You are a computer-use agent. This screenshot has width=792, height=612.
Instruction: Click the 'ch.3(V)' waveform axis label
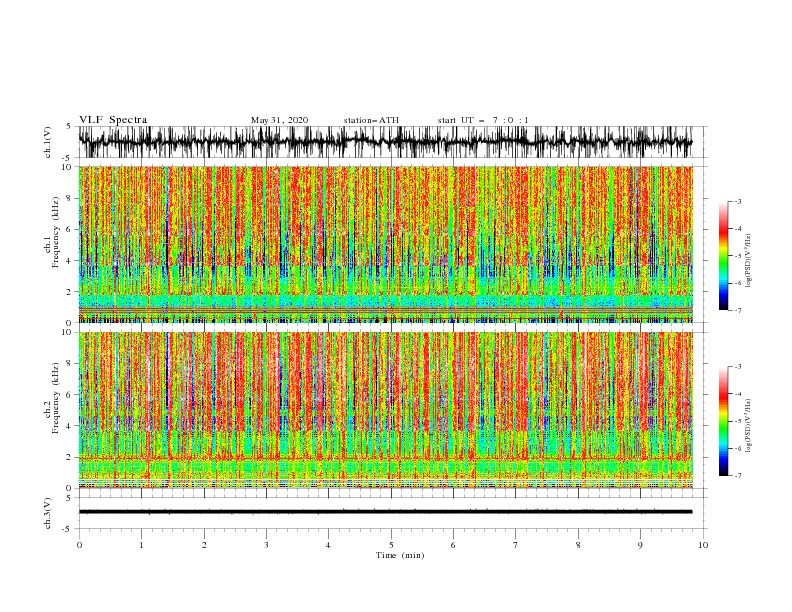pos(48,513)
